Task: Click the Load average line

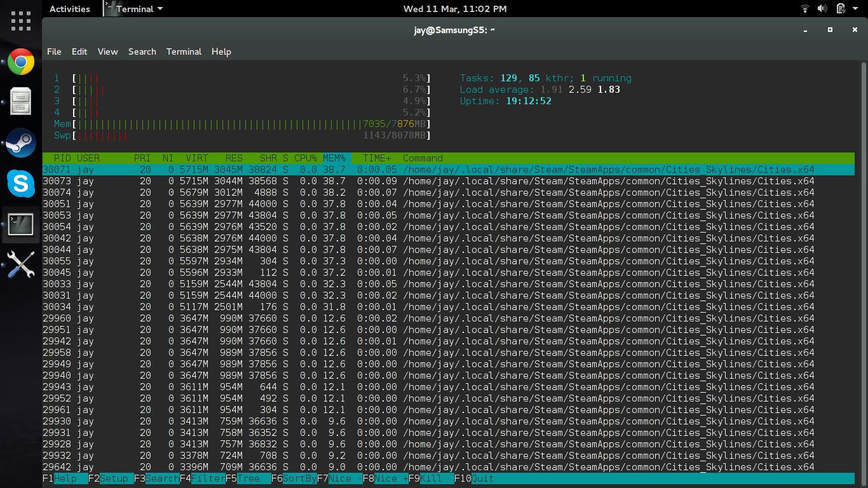Action: (x=540, y=90)
